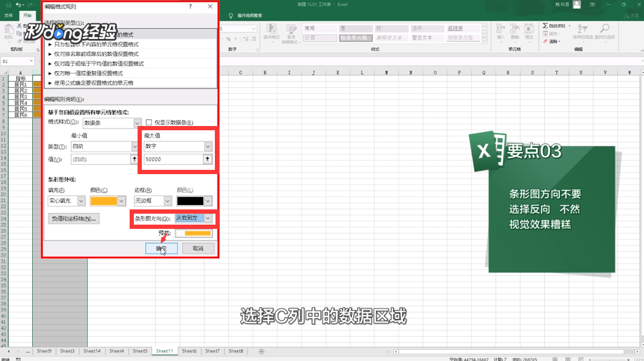Viewport: 644px width, 361px height.
Task: Click cell A1 containing 指标
Action: pyautogui.click(x=21, y=79)
